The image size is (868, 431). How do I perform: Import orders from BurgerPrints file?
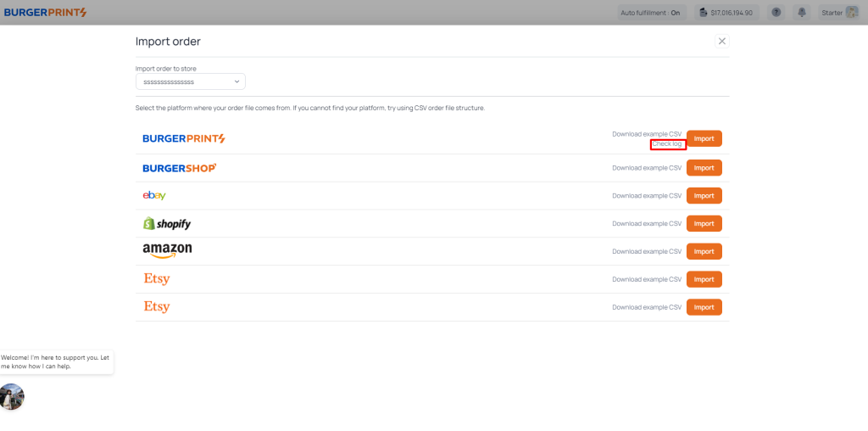point(704,138)
